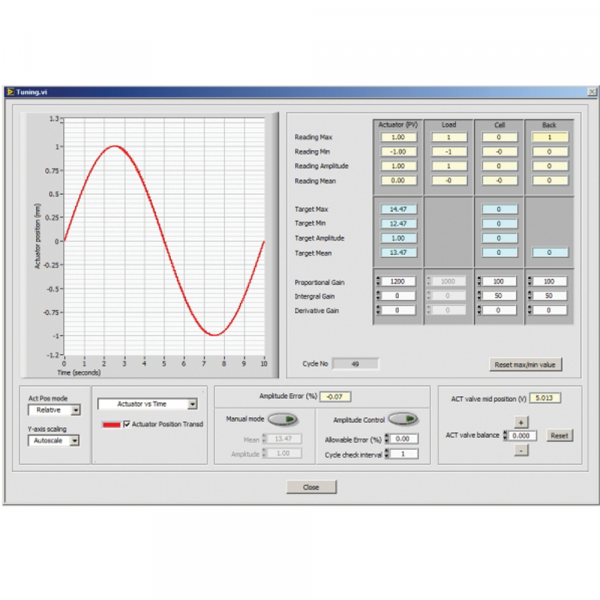Viewport: 600px width, 600px height.
Task: Toggle the Amplitude Control switch
Action: coord(402,420)
